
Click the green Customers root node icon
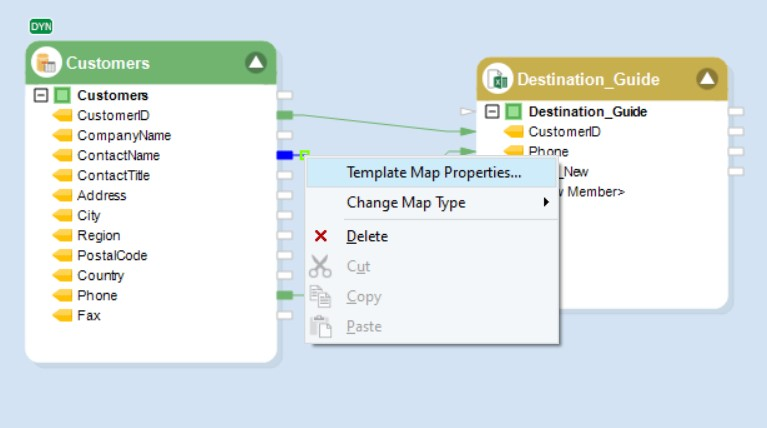tap(62, 95)
